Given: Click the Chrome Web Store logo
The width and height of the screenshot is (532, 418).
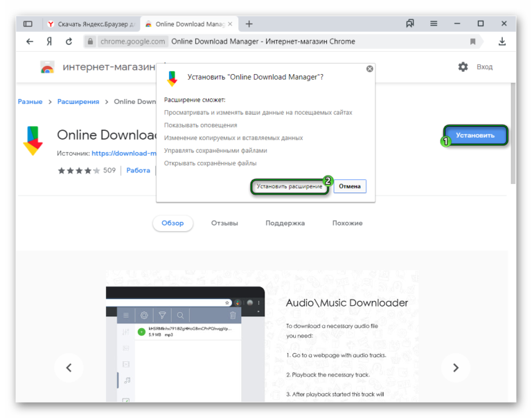Looking at the screenshot, I should pos(47,67).
